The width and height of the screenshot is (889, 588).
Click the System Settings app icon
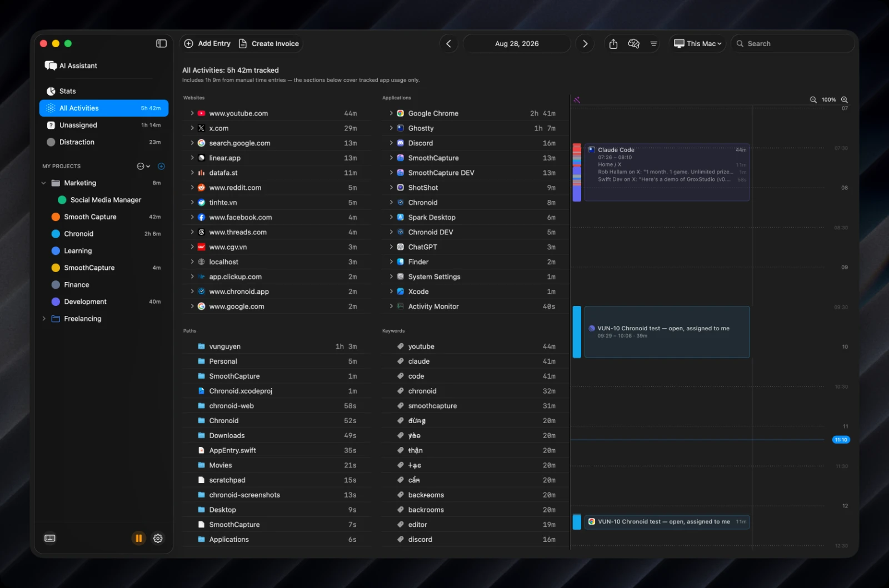click(x=401, y=277)
